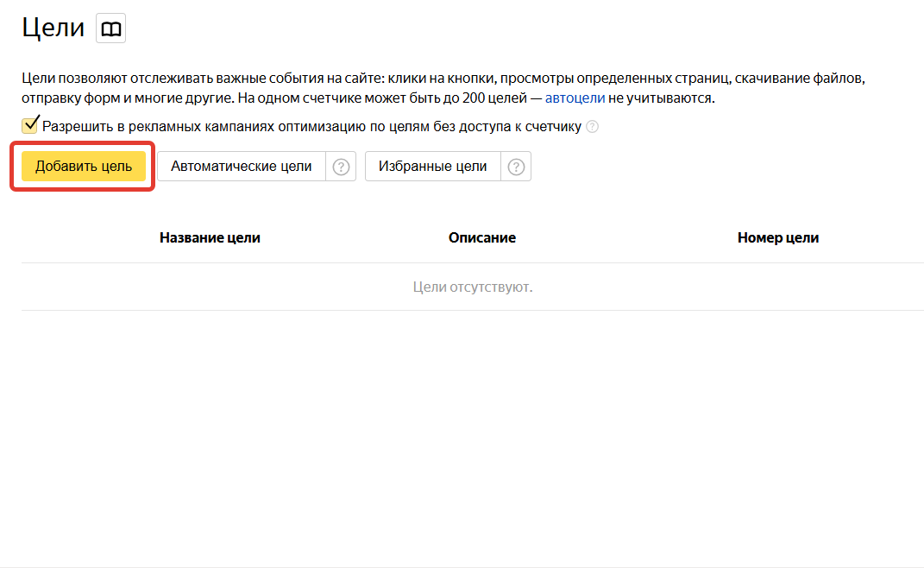Viewport: 924px width, 568px height.
Task: Click the Цели page heading
Action: 53,28
